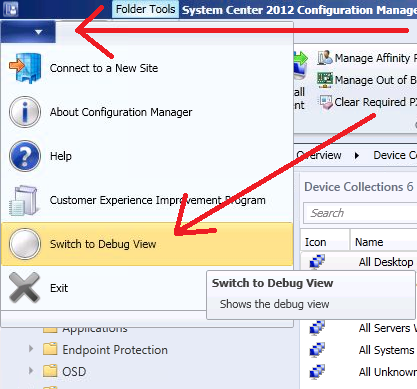Click the Exit X icon
This screenshot has height=389, width=417.
tap(24, 287)
